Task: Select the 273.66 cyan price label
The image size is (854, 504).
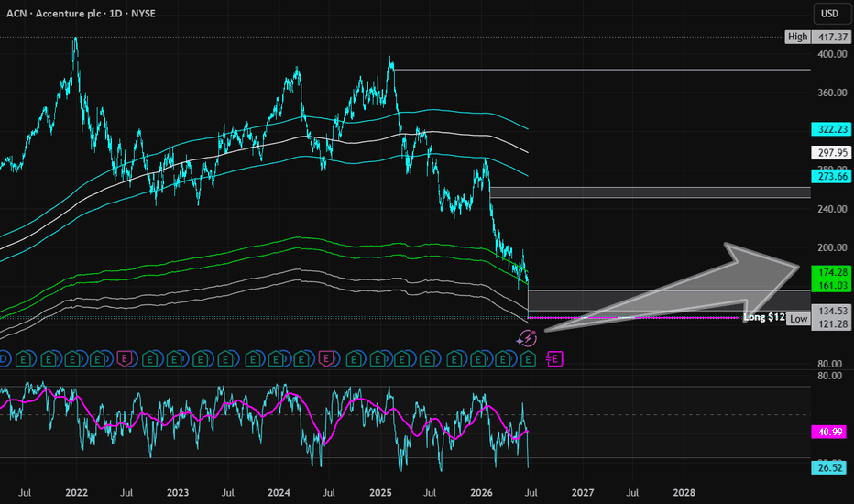Action: click(831, 176)
